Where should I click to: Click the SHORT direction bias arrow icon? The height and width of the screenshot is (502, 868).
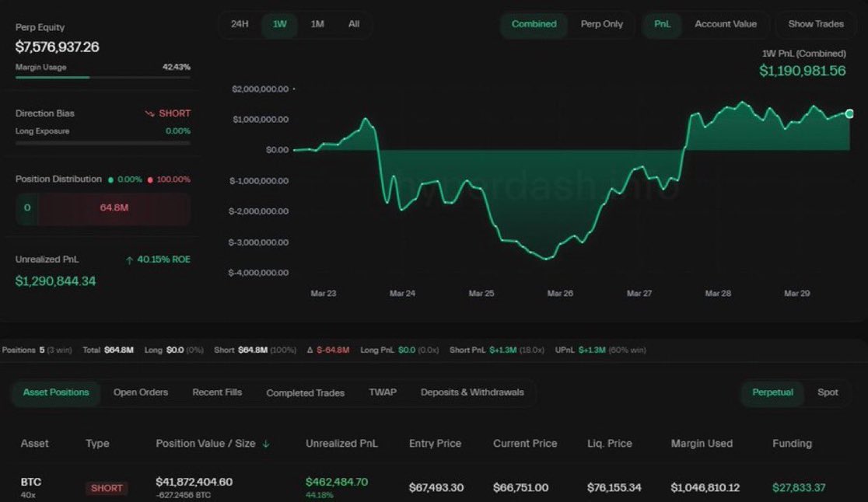(x=150, y=113)
